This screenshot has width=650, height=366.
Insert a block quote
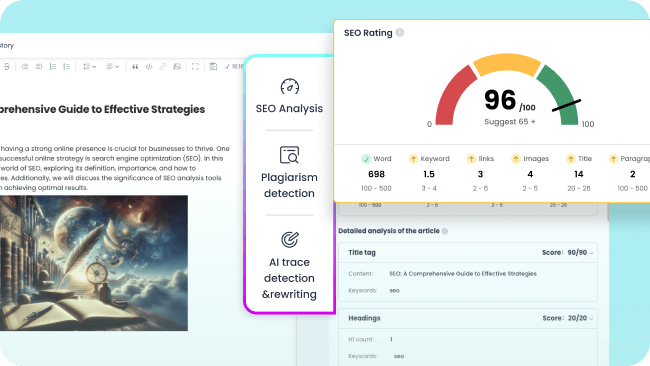tap(135, 66)
